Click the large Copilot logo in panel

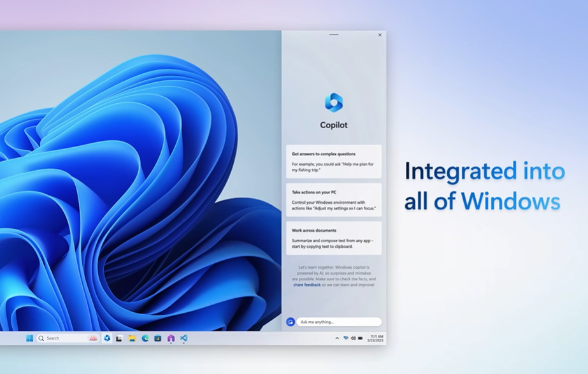[333, 102]
